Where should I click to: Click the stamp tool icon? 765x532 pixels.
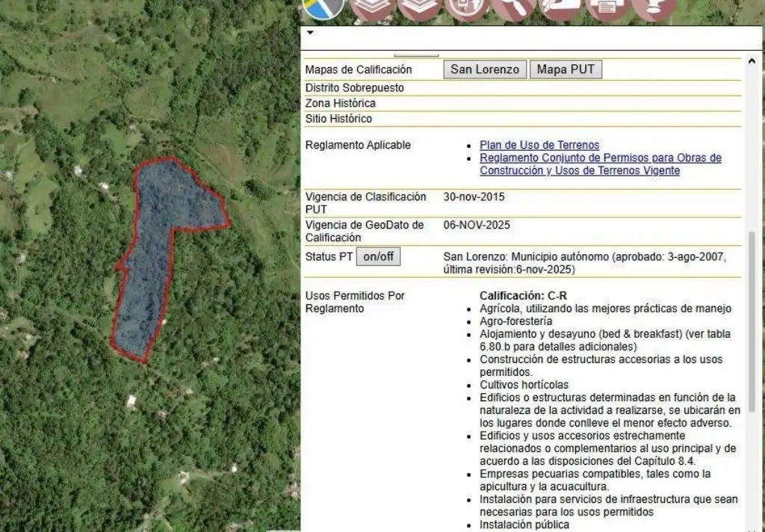654,7
